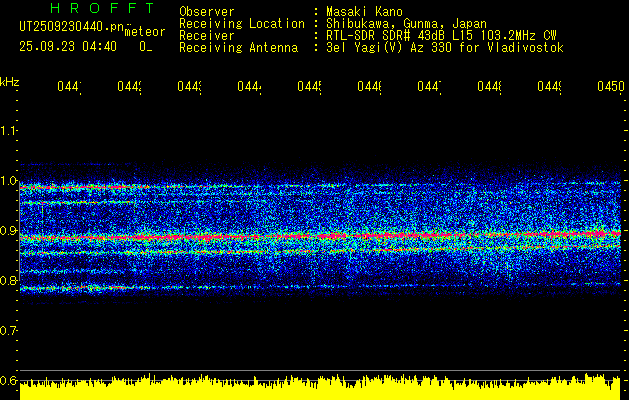Click the 3el Yagi antenna description
This screenshot has height=400, width=629.
tap(443, 47)
